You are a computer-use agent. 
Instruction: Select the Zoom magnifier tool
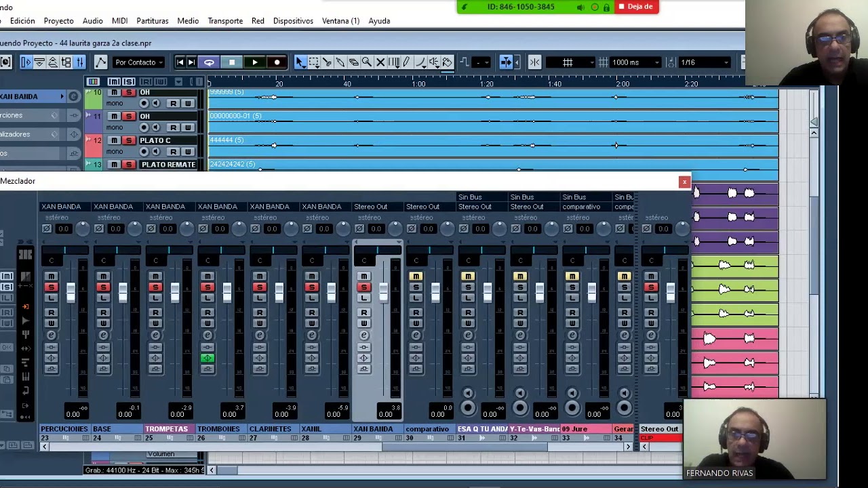[367, 62]
